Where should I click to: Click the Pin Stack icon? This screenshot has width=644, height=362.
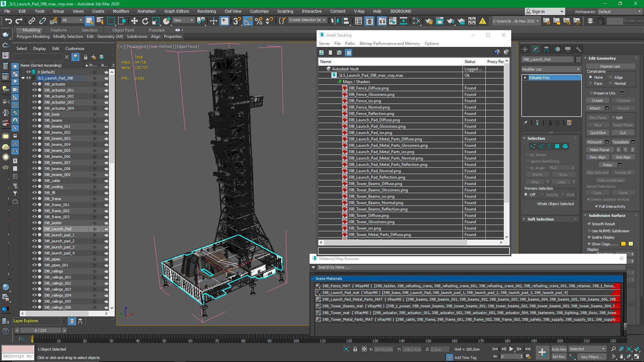click(x=525, y=123)
